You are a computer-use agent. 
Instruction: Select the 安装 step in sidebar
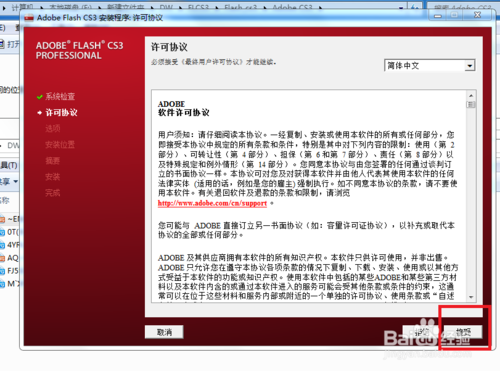pos(53,177)
